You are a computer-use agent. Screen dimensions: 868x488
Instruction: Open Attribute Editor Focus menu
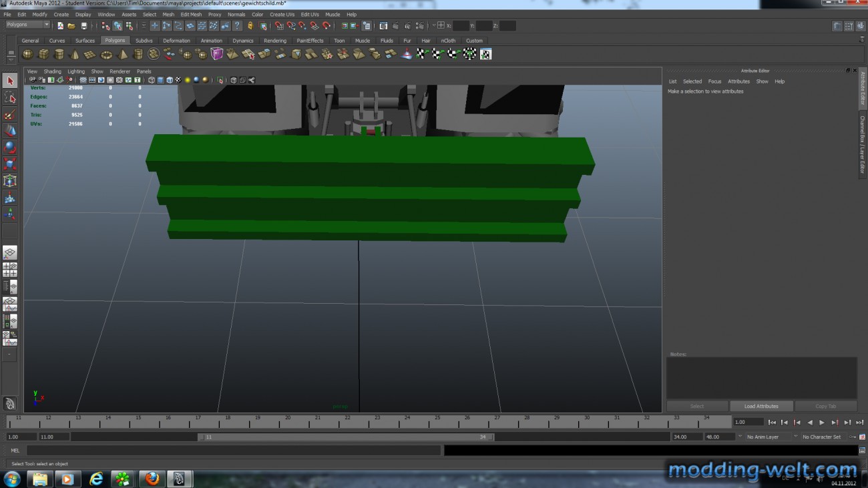714,81
